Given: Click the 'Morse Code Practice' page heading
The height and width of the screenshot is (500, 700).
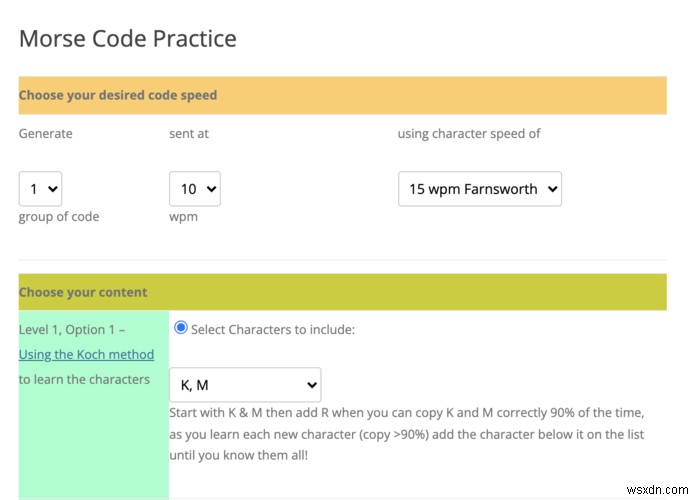Looking at the screenshot, I should 128,39.
